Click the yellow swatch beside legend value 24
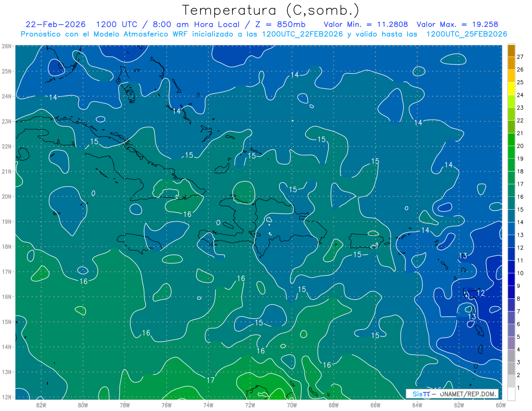 point(511,89)
